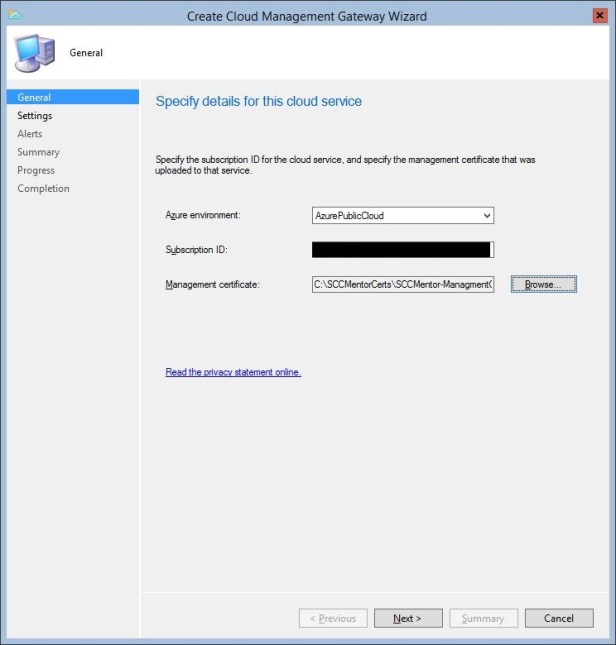The height and width of the screenshot is (645, 616).
Task: Open the Azure environment dropdown
Action: point(403,216)
